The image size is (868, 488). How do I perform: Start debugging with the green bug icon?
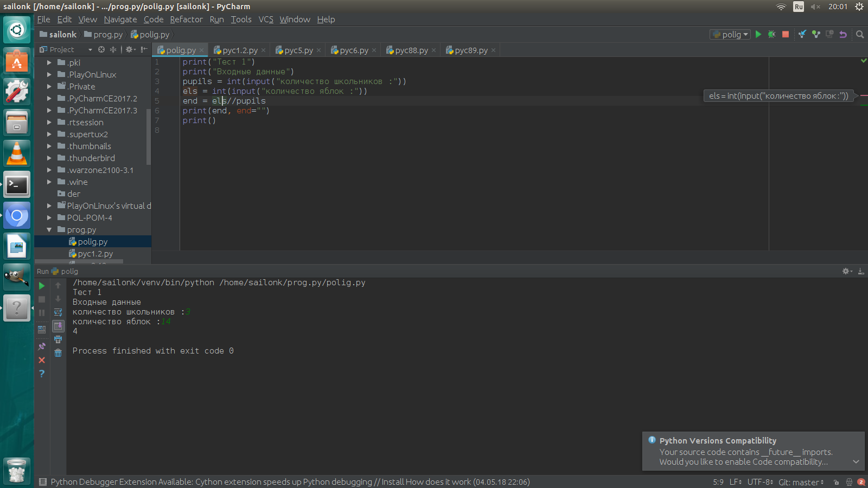771,34
